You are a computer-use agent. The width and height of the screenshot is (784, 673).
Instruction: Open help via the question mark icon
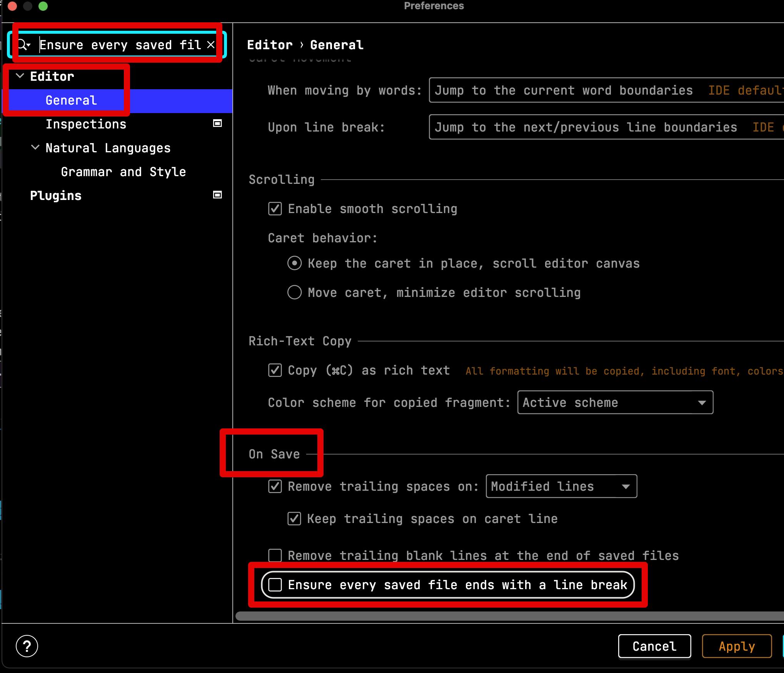pyautogui.click(x=27, y=646)
